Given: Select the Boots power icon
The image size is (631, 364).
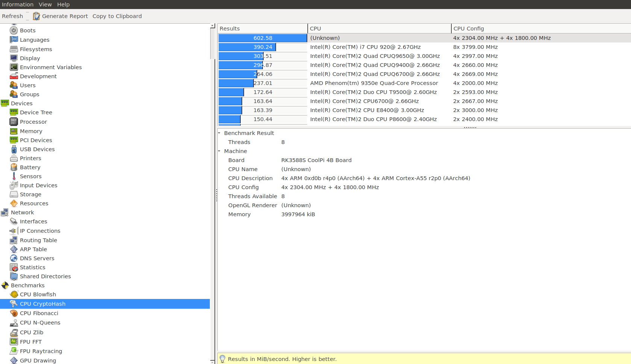Looking at the screenshot, I should pyautogui.click(x=14, y=30).
